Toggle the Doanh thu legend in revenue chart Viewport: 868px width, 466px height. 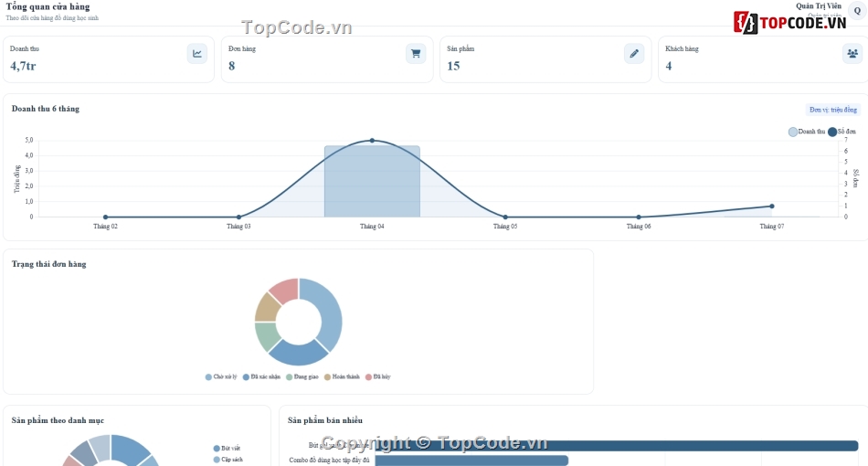click(x=807, y=132)
